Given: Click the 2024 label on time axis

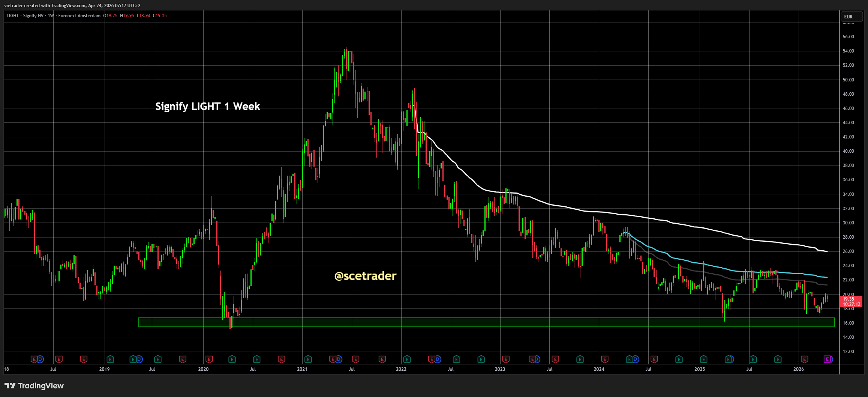Looking at the screenshot, I should tap(599, 369).
